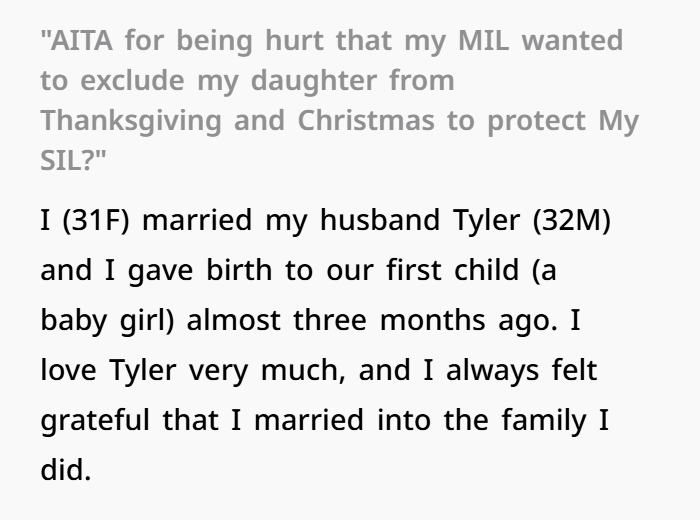
Task: Click "baby girl)" in the paragraph
Action: coord(107,321)
